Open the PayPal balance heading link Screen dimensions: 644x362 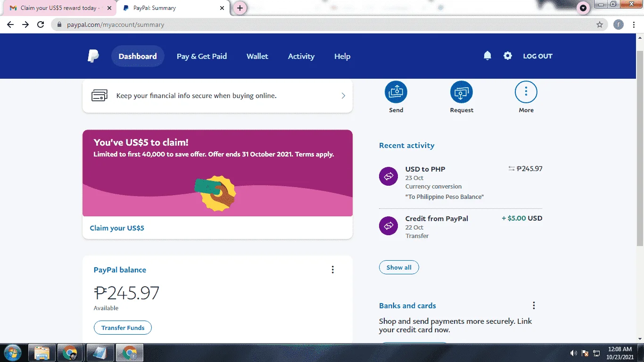point(120,270)
